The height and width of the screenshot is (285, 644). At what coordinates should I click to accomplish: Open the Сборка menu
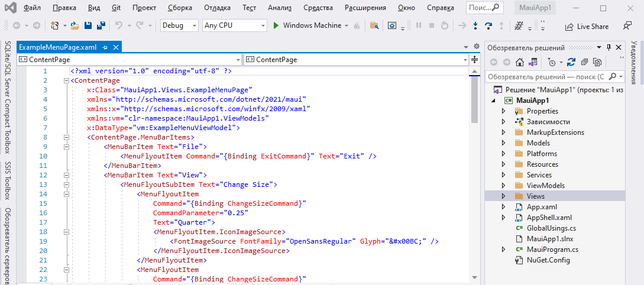pyautogui.click(x=180, y=8)
